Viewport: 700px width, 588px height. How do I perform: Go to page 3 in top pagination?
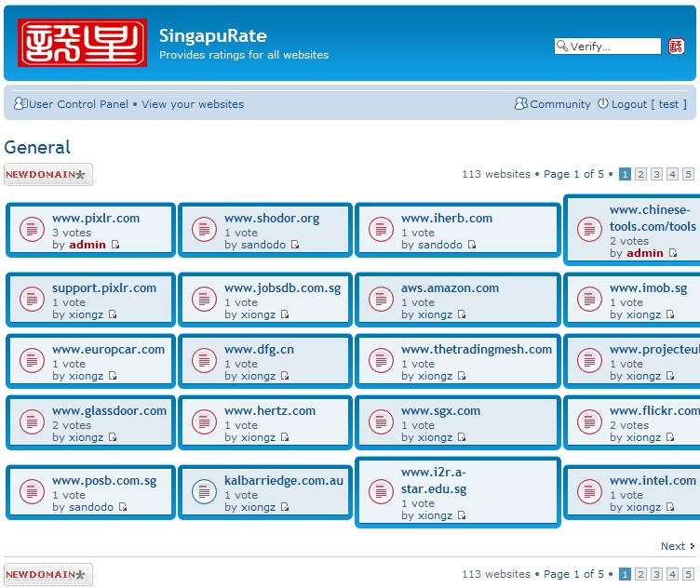(656, 174)
